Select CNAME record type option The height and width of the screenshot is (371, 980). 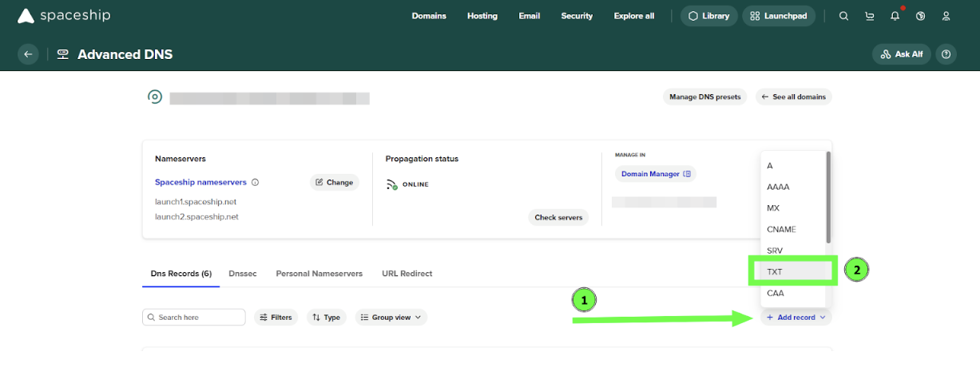point(781,229)
